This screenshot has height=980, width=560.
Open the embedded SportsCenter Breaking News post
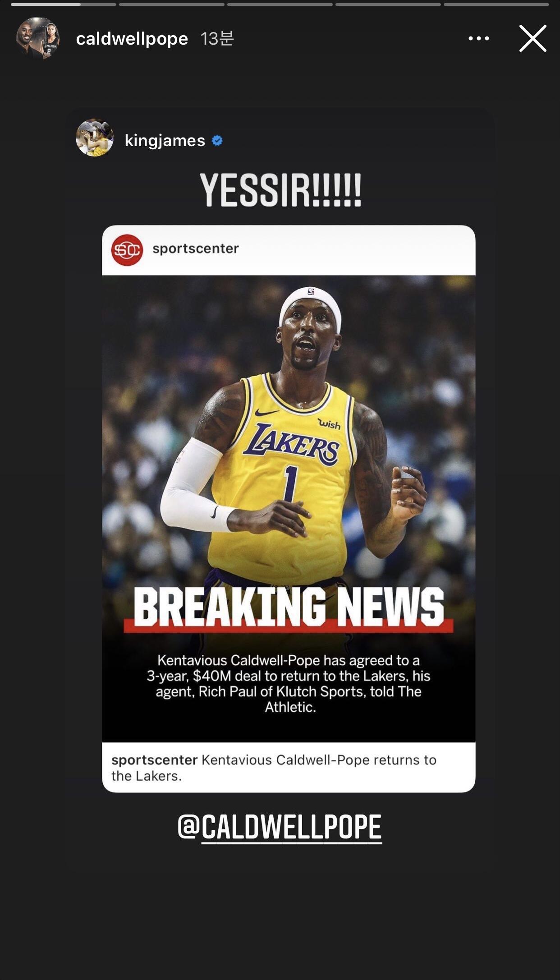pos(289,509)
